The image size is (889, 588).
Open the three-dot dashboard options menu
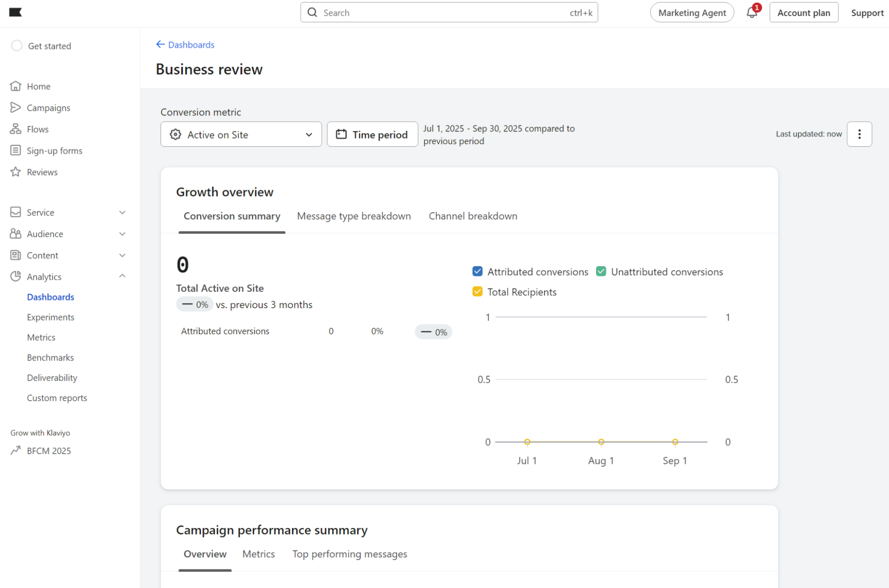859,134
